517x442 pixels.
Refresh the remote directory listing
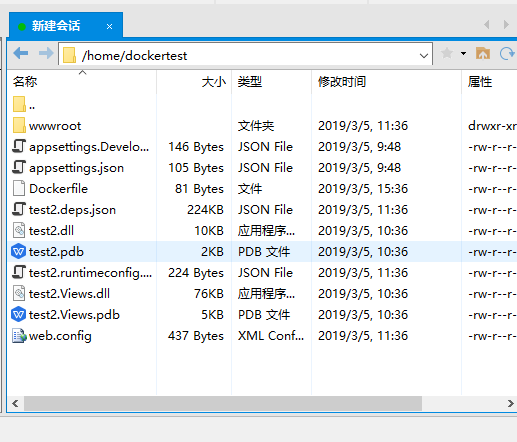(x=507, y=53)
